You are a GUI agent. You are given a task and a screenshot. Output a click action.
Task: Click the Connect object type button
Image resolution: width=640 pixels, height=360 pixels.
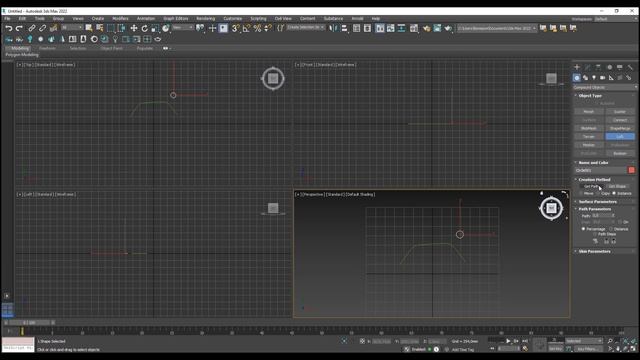620,120
